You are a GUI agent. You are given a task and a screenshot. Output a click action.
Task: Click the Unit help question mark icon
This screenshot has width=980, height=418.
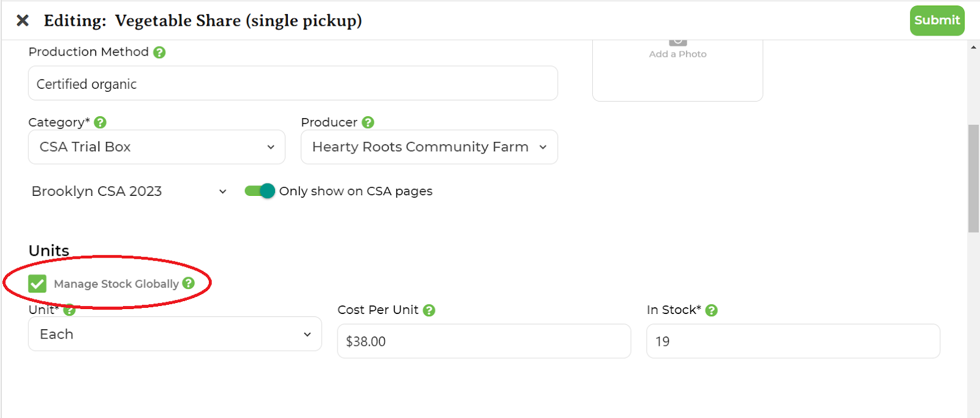(x=69, y=310)
